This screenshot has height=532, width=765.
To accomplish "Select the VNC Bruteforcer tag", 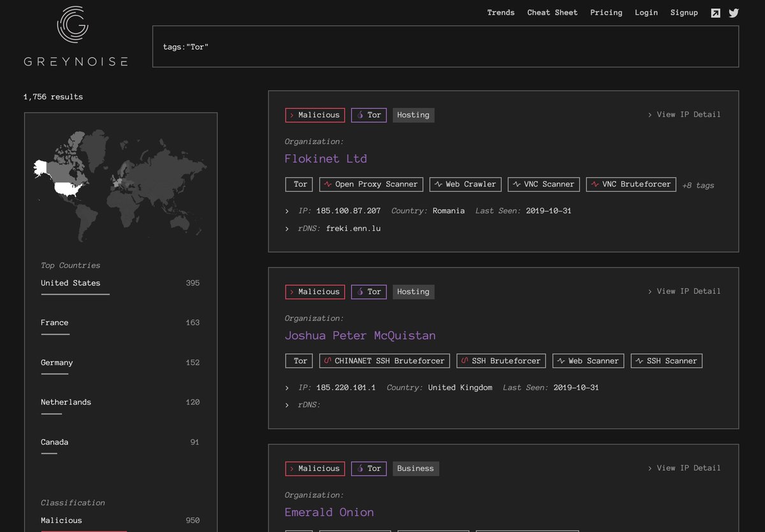I will tap(631, 184).
